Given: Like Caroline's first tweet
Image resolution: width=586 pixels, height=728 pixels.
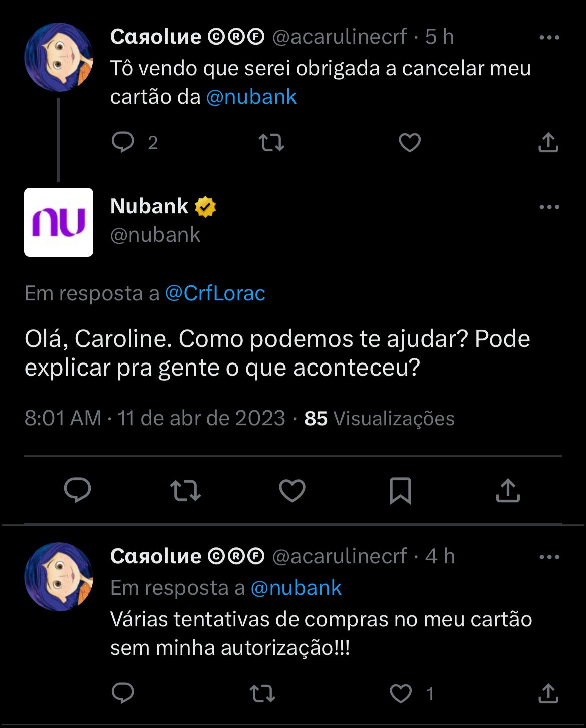Looking at the screenshot, I should pos(409,142).
